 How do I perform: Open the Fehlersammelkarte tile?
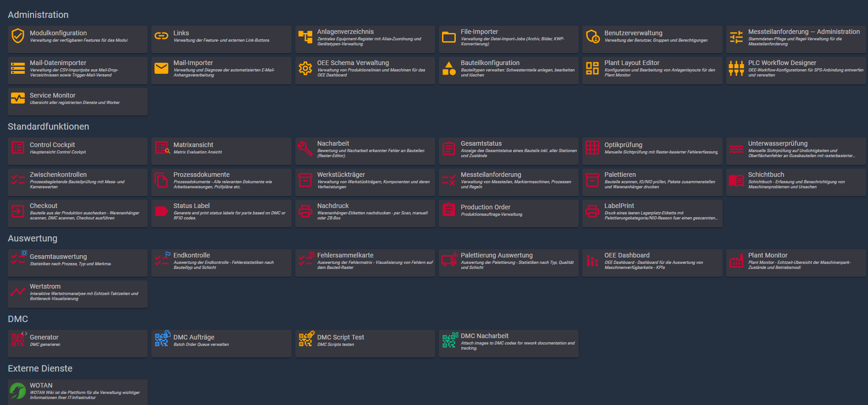tap(365, 263)
